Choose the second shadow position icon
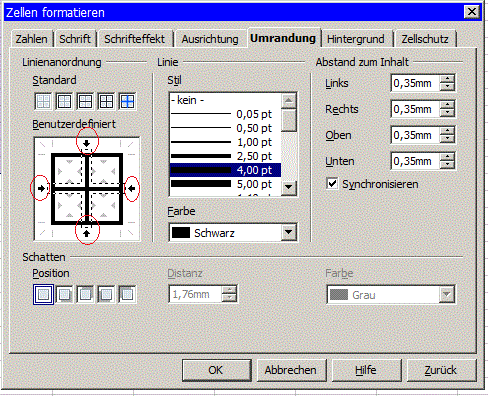488x396 pixels. (x=64, y=294)
